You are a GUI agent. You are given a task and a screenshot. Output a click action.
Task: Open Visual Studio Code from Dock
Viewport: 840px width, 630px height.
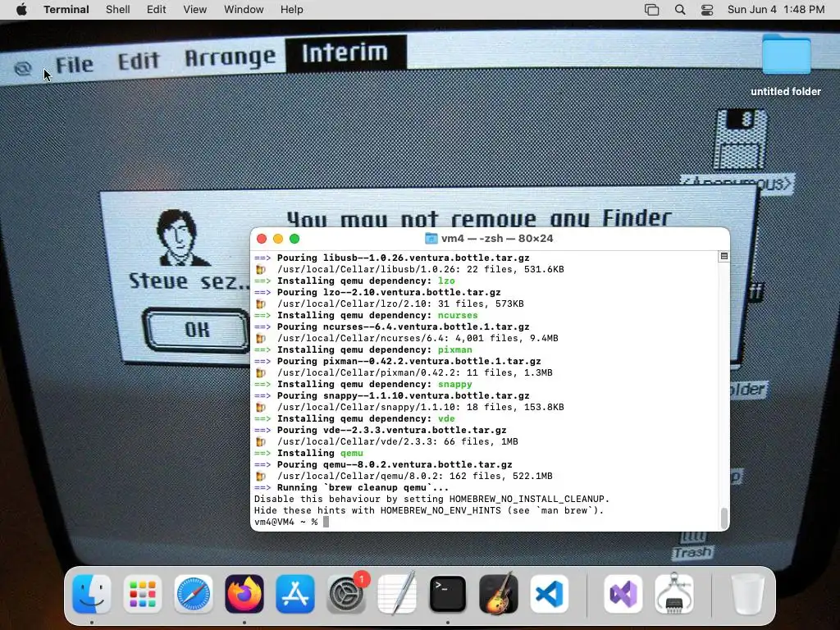[x=550, y=594]
